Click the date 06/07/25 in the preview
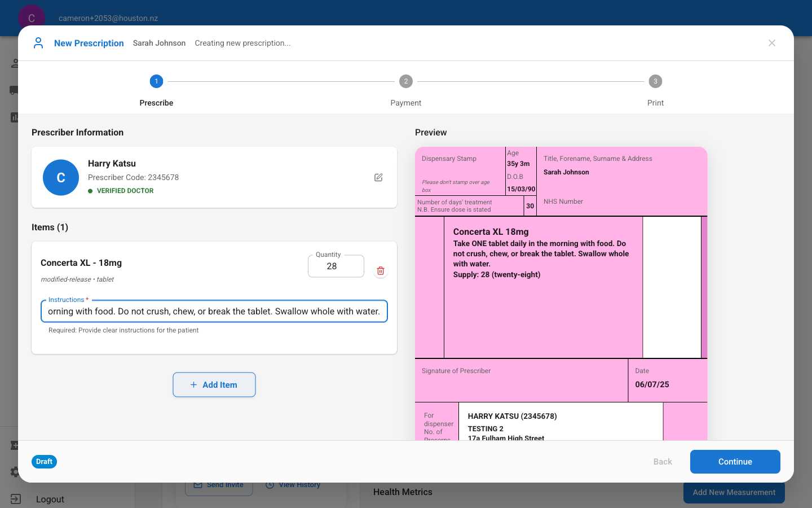 coord(652,384)
